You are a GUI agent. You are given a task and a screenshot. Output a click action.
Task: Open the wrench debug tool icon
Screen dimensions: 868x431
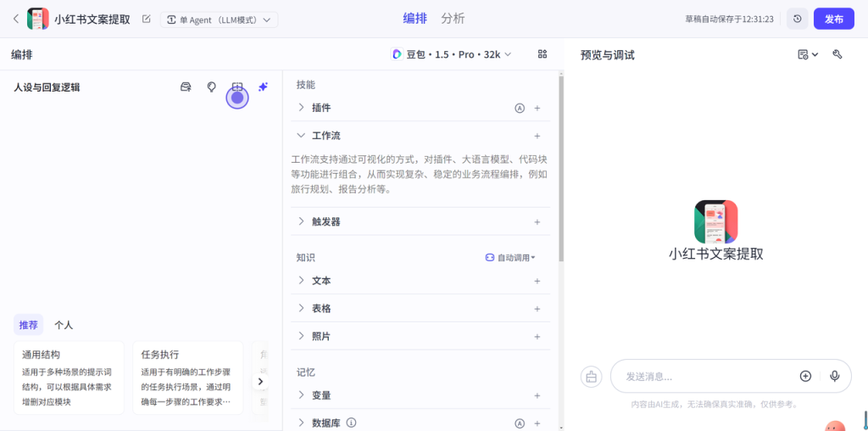tap(837, 54)
